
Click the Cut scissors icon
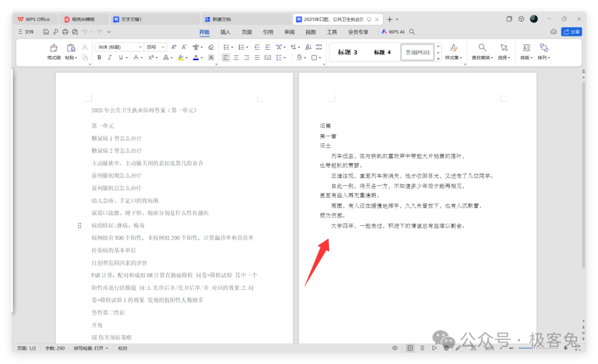coord(85,47)
